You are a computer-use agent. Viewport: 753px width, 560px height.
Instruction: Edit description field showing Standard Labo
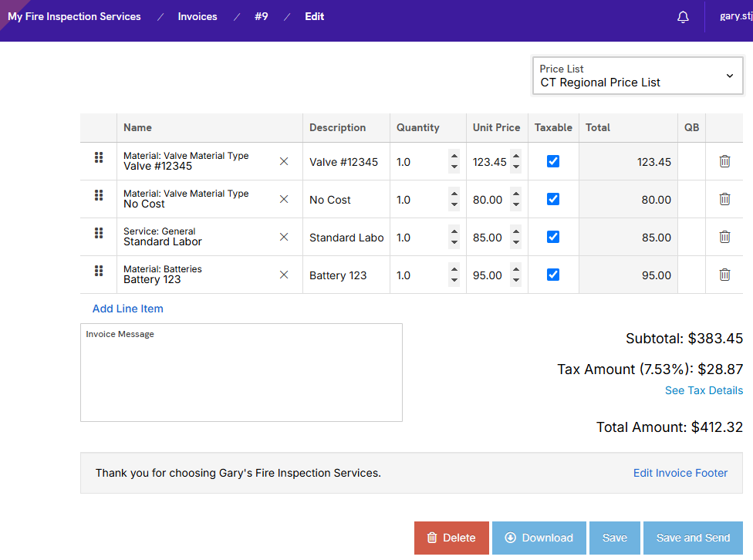click(346, 238)
